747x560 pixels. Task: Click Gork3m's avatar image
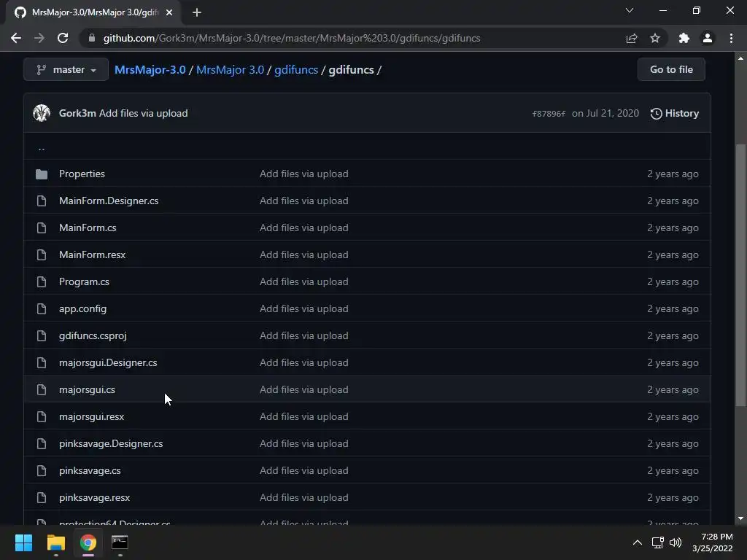click(42, 113)
